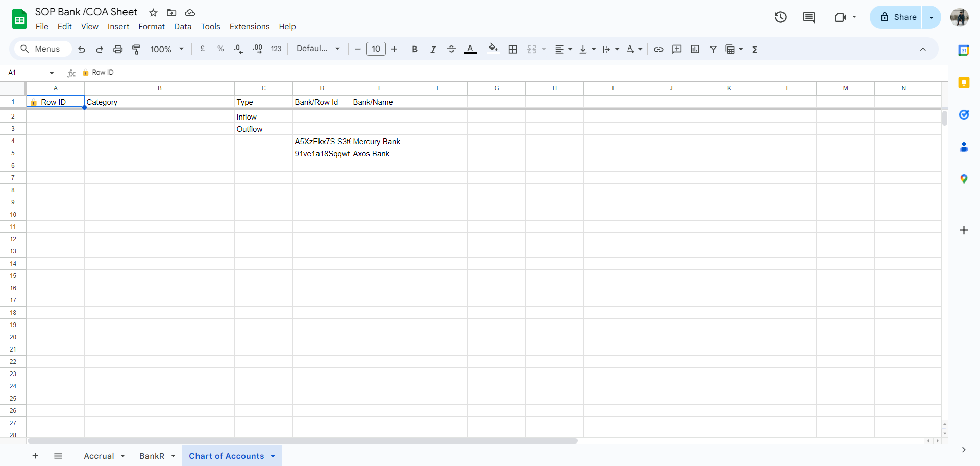Image resolution: width=980 pixels, height=466 pixels.
Task: Switch to the BankR sheet tab
Action: pos(152,456)
